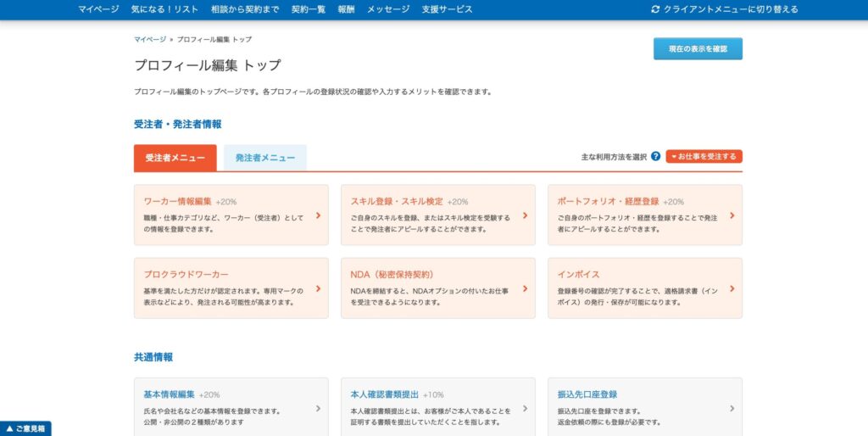868x436 pixels.
Task: Click the マイページ breadcrumb link
Action: coord(149,39)
